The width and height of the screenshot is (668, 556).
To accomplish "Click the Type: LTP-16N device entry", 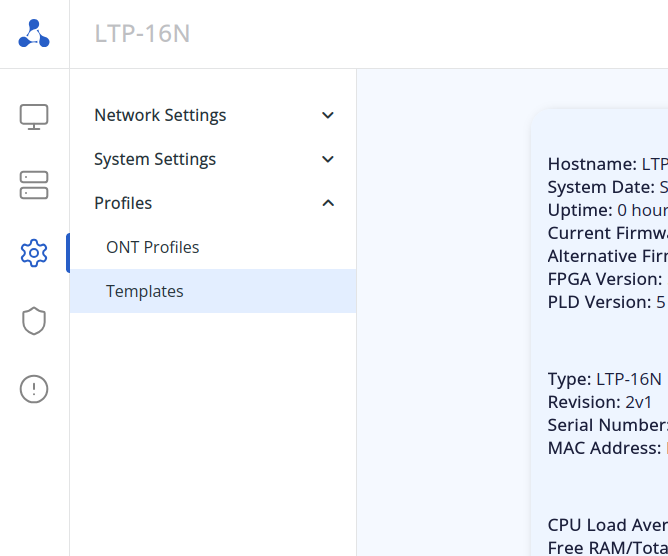I will tap(604, 379).
